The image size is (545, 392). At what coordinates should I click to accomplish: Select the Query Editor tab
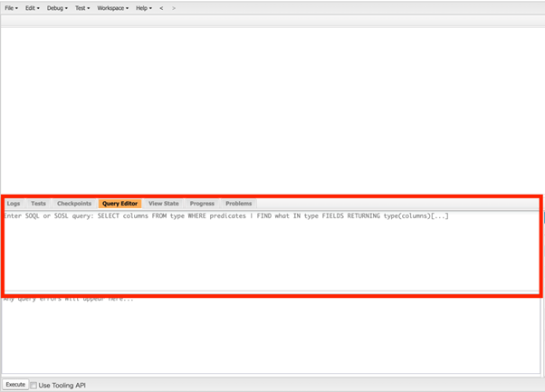click(x=120, y=204)
